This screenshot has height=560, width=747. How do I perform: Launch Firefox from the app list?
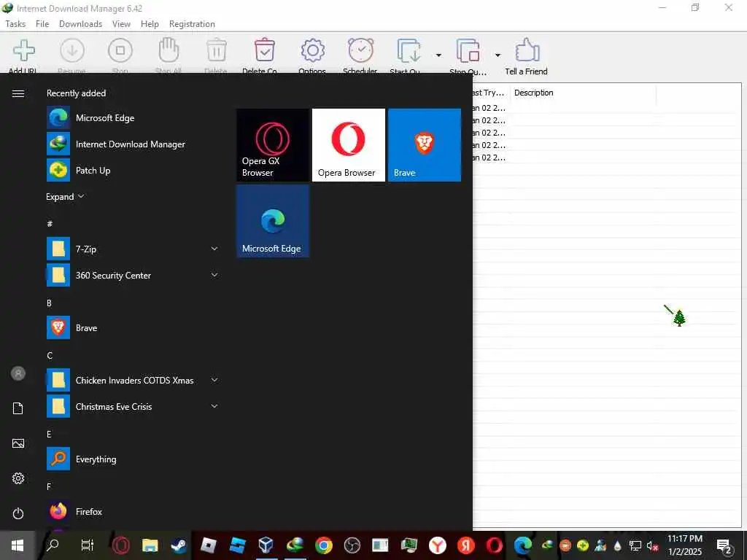tap(133, 511)
